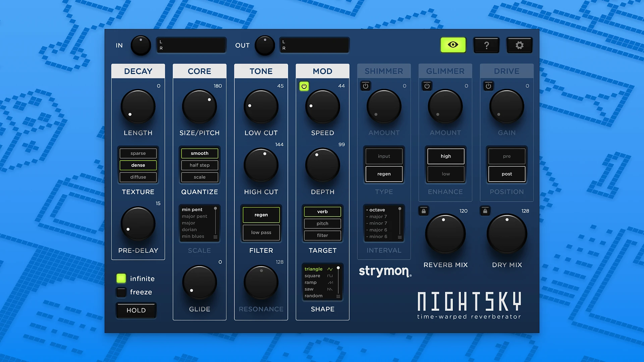Click the lock icon beside Dry Mix

pyautogui.click(x=485, y=210)
